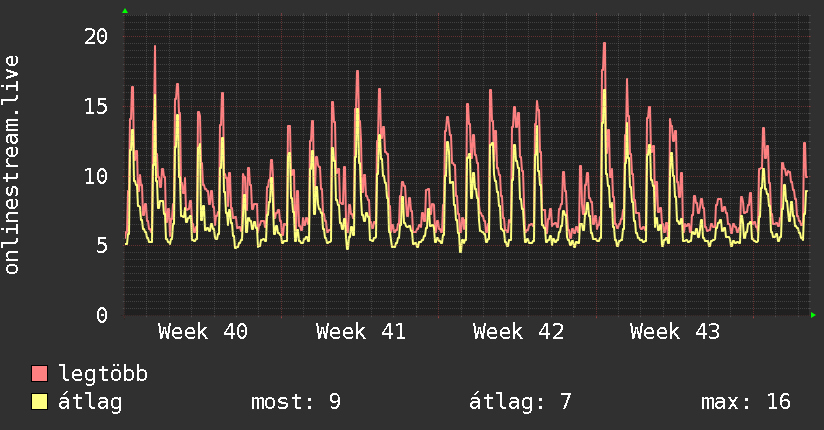Image resolution: width=824 pixels, height=430 pixels.
Task: Click the y-axis tick label 0
Action: [102, 315]
